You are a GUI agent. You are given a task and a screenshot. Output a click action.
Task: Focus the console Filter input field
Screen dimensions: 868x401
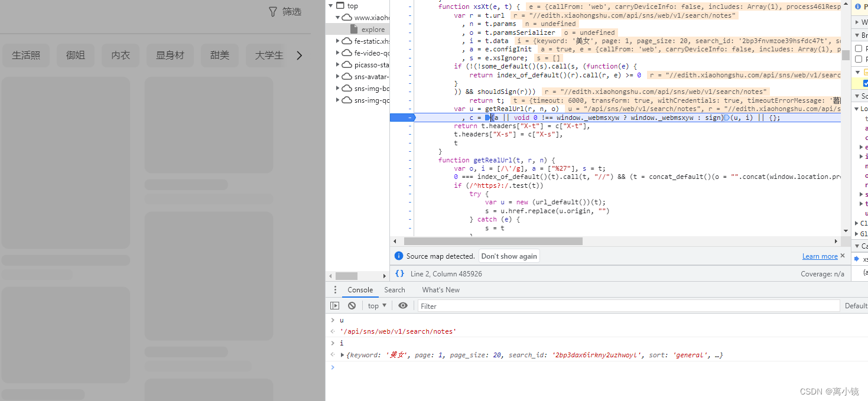(x=629, y=306)
